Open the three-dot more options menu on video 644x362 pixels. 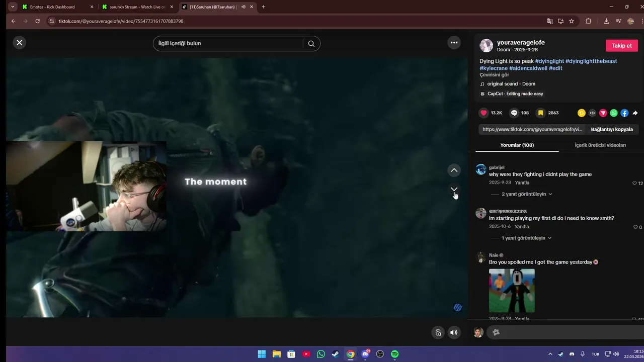454,43
